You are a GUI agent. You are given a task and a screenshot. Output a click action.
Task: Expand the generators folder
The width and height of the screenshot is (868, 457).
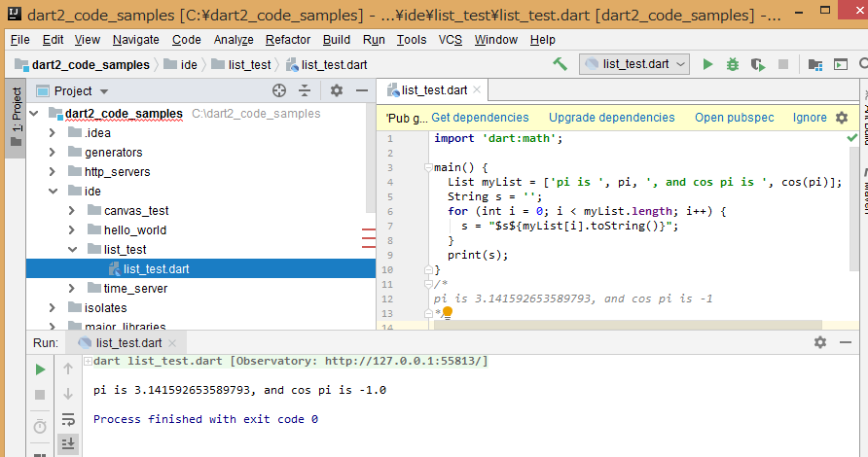[52, 152]
